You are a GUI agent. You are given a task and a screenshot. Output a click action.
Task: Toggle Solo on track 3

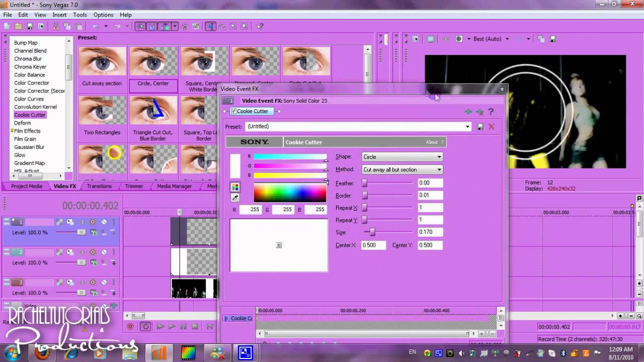114,282
